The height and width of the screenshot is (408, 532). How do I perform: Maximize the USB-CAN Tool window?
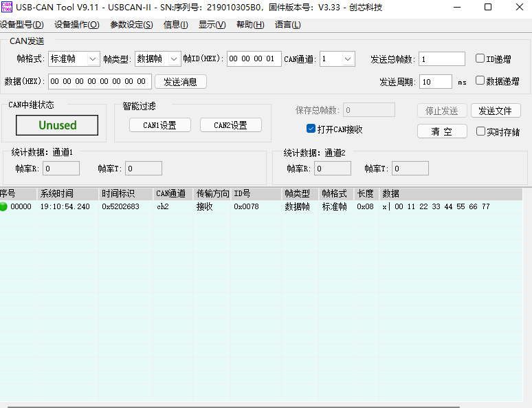point(488,7)
